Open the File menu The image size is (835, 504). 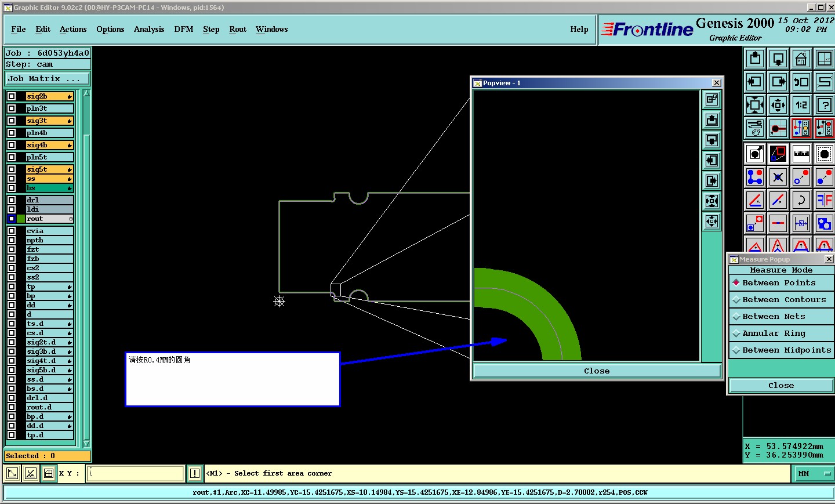(x=19, y=29)
